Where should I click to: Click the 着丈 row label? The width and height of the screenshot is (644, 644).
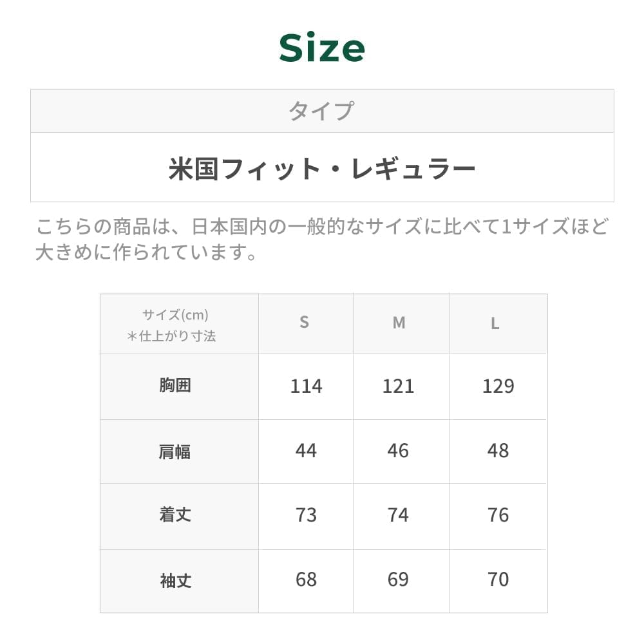(175, 515)
